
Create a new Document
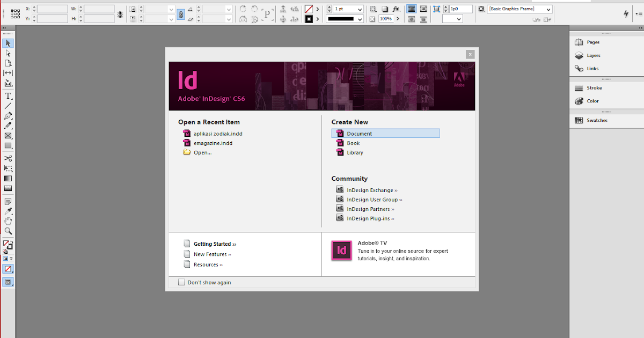click(x=385, y=134)
